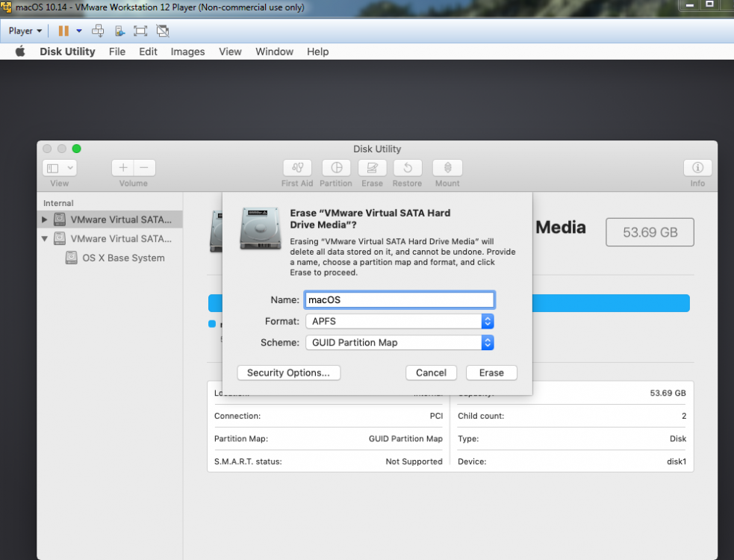Click the Erase button in the dialog

[x=491, y=373]
